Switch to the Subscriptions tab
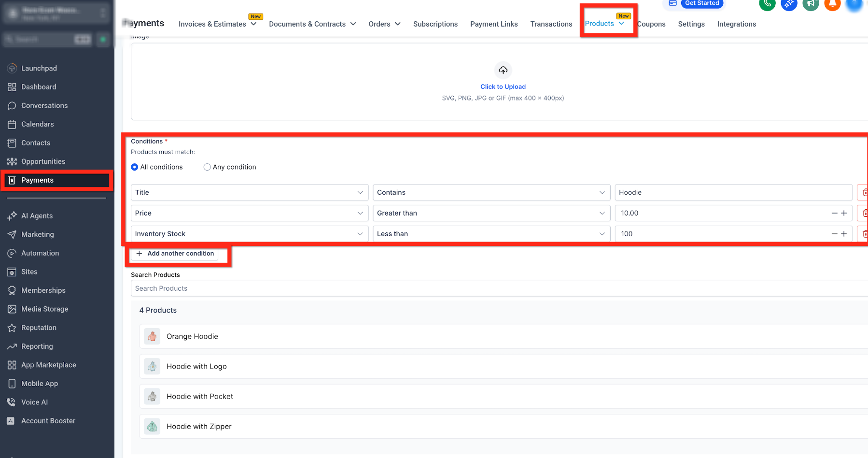 pos(435,24)
